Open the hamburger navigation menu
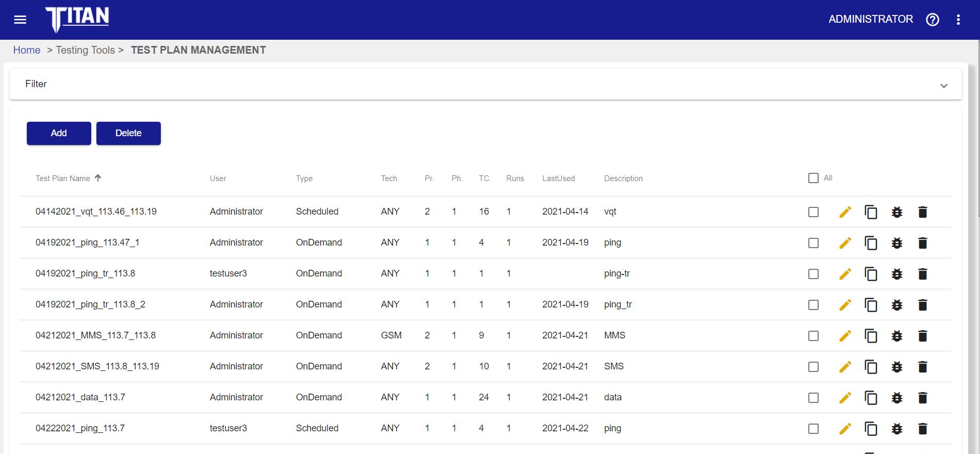This screenshot has height=454, width=980. coord(20,20)
